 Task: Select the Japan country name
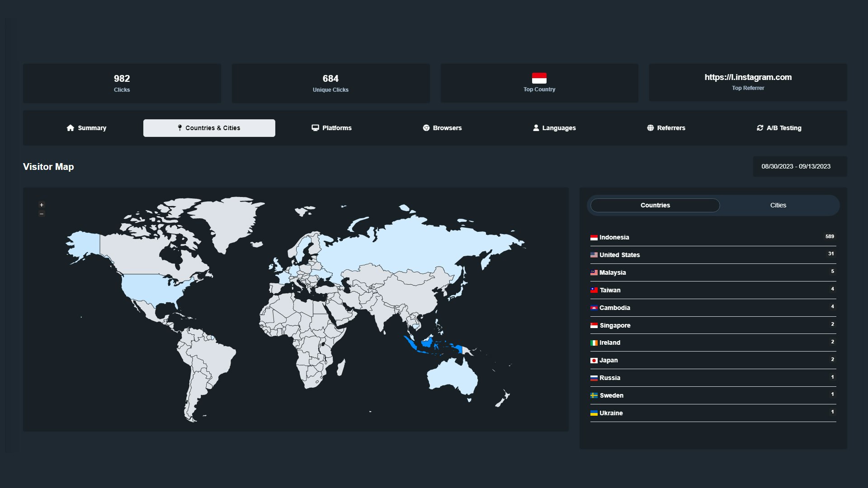(x=609, y=360)
